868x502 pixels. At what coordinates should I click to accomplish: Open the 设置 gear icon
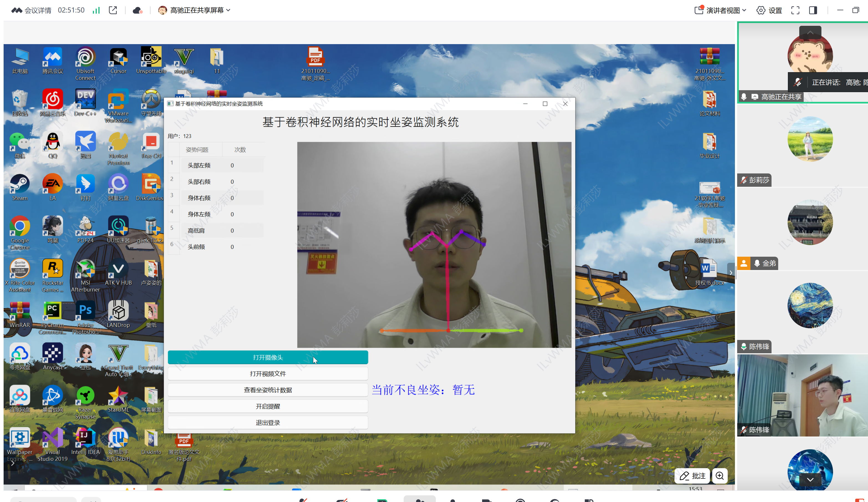[760, 10]
